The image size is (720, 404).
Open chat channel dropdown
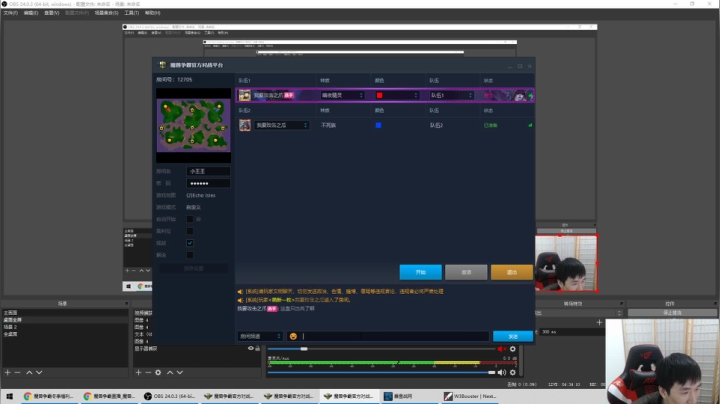260,336
